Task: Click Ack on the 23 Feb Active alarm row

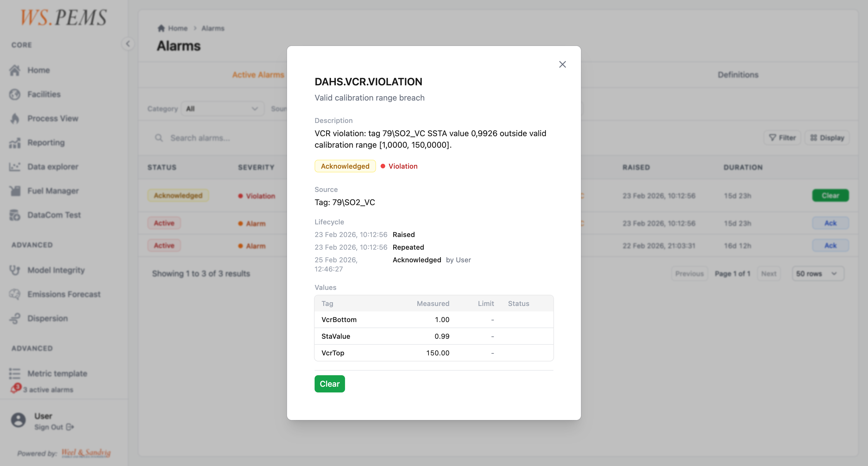Action: (830, 223)
